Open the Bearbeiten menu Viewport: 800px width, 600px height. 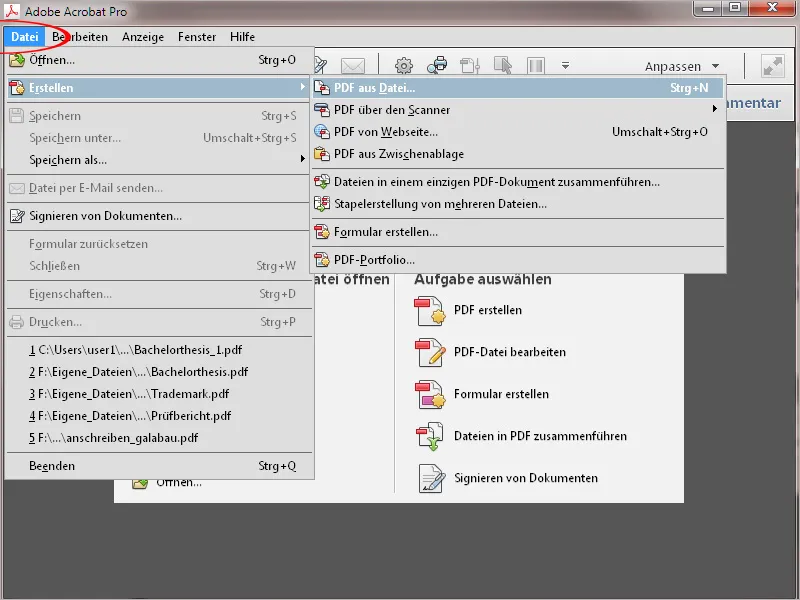[80, 37]
